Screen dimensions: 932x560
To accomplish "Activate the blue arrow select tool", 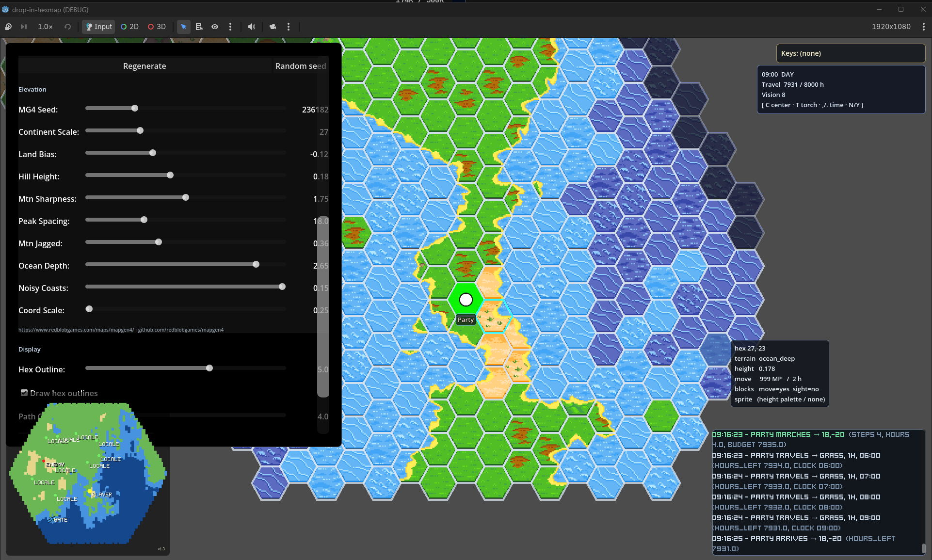I will coord(183,27).
